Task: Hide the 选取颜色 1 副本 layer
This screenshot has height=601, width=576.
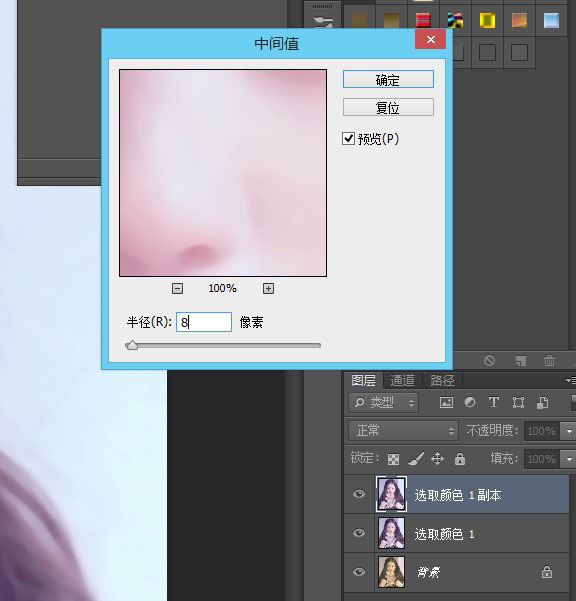Action: pyautogui.click(x=359, y=494)
